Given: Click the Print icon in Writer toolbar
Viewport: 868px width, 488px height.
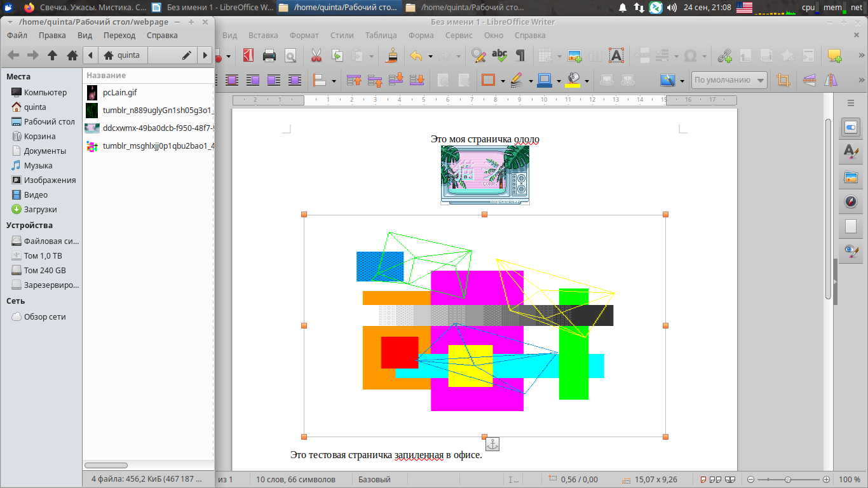Looking at the screenshot, I should pyautogui.click(x=269, y=56).
